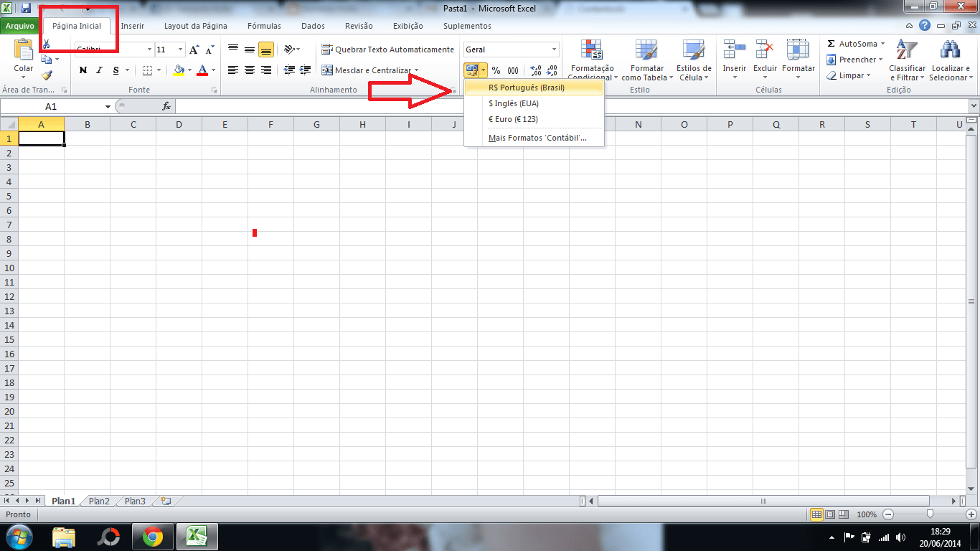Expand the Geral number format dropdown
The image size is (980, 551).
554,50
